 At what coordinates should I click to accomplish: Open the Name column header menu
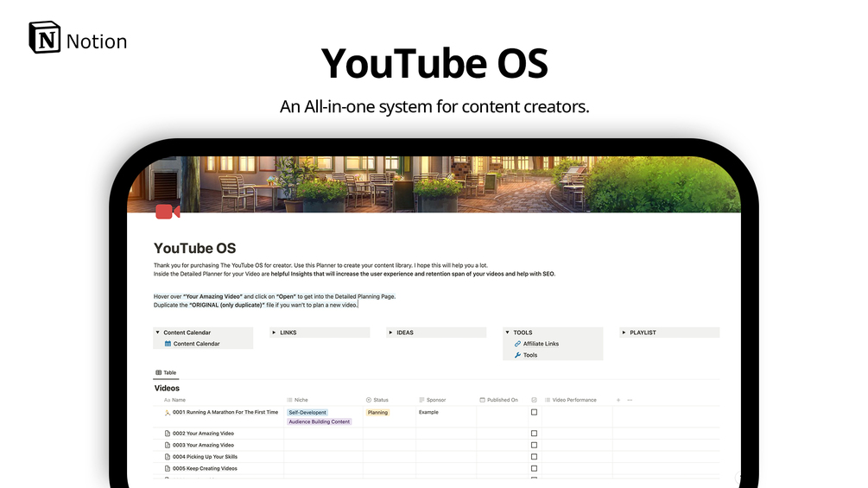point(174,400)
